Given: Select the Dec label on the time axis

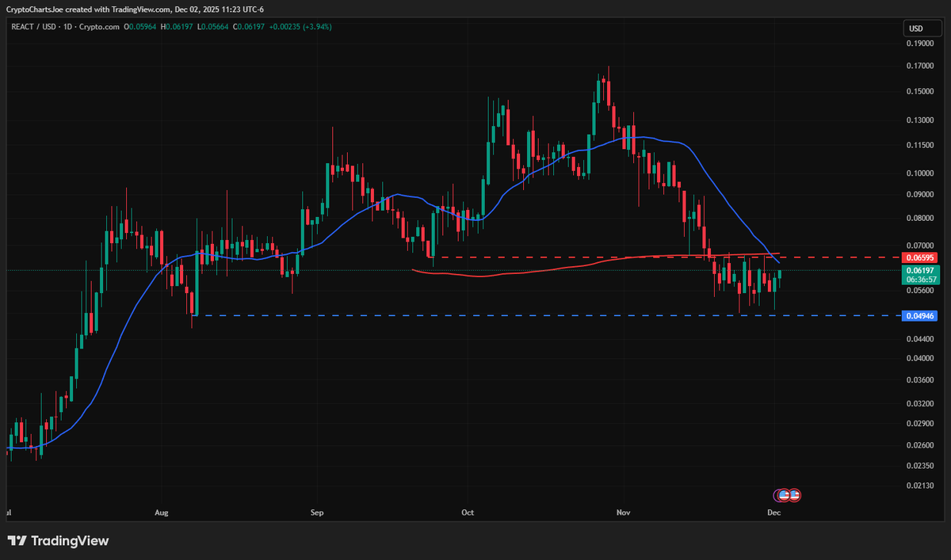Looking at the screenshot, I should click(x=773, y=512).
